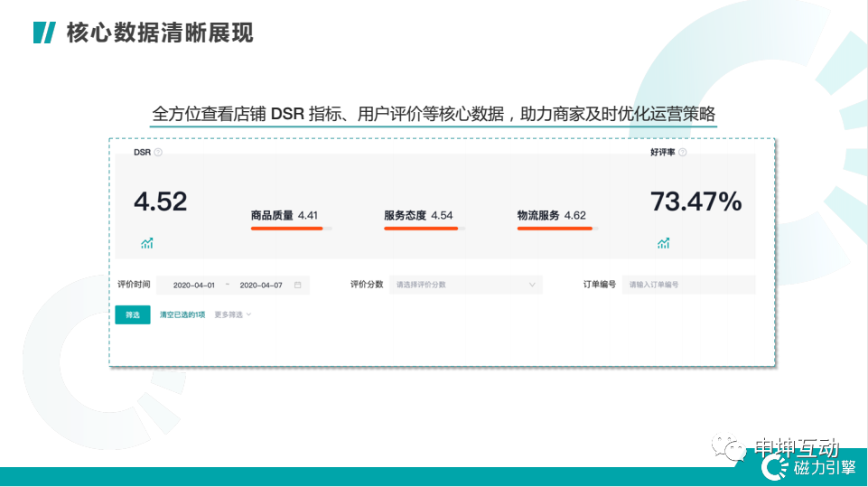The image size is (868, 487).
Task: Click the 服务态度 4.54 progress bar
Action: click(x=424, y=229)
